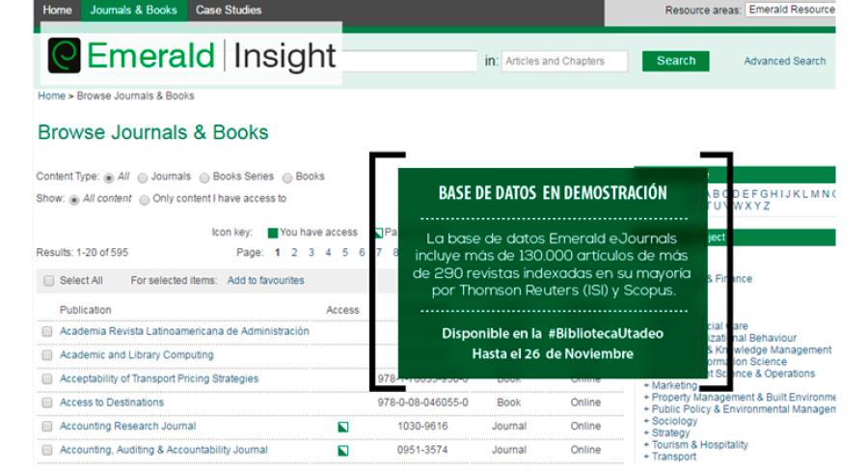
Task: Tick checkbox for Academic and Library Computing
Action: coord(47,355)
